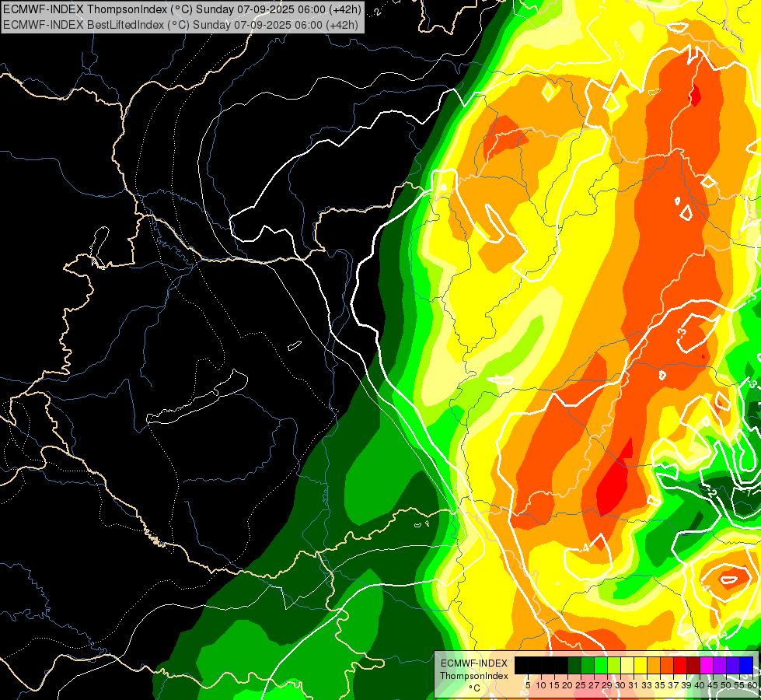Image resolution: width=761 pixels, height=700 pixels.
Task: Choose the bright red 37–39 legend swatch
Action: pyautogui.click(x=680, y=665)
